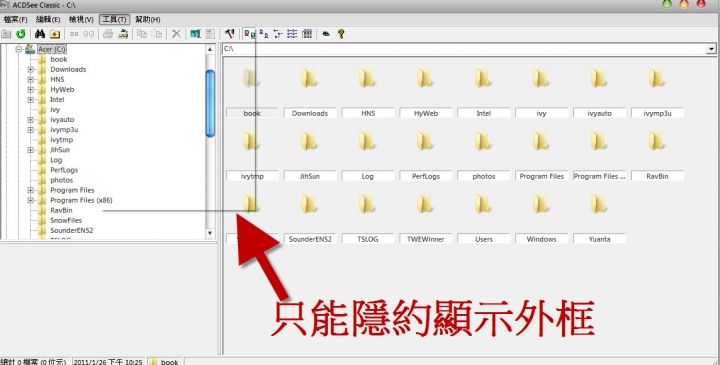
Task: Expand the JihSun folder in tree
Action: click(x=31, y=150)
